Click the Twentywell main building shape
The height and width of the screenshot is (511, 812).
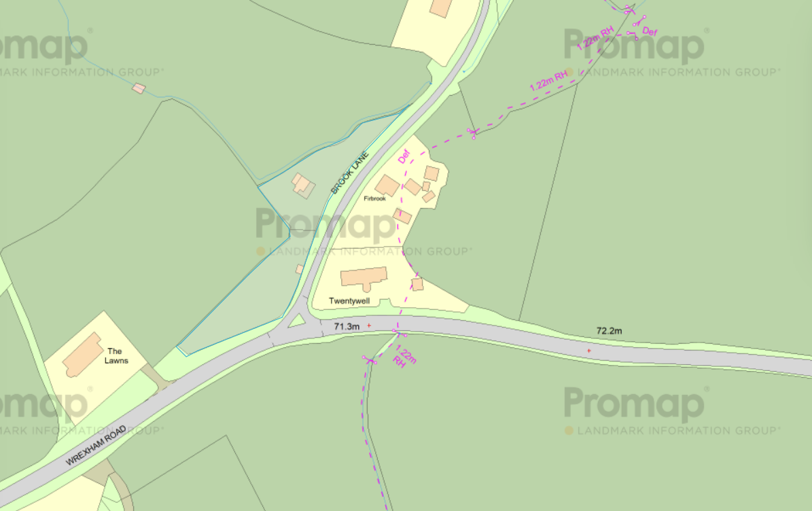click(364, 278)
